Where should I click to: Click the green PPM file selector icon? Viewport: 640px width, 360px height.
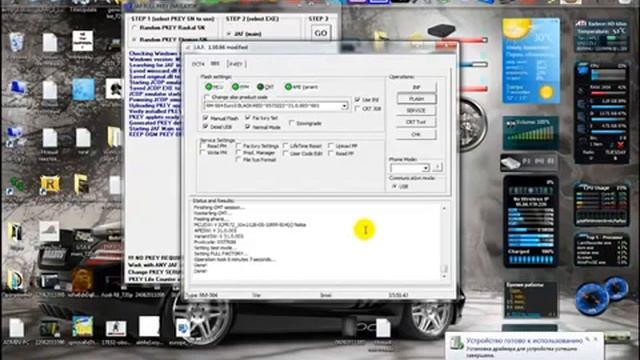[x=235, y=87]
